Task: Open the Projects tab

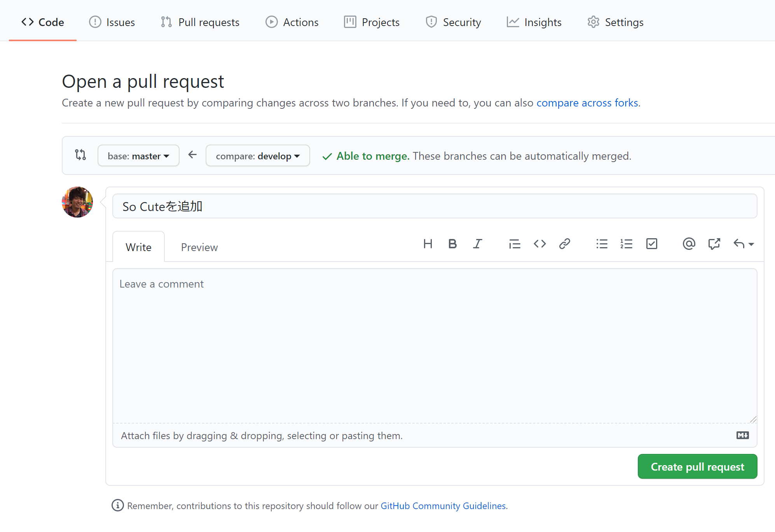Action: pyautogui.click(x=372, y=22)
